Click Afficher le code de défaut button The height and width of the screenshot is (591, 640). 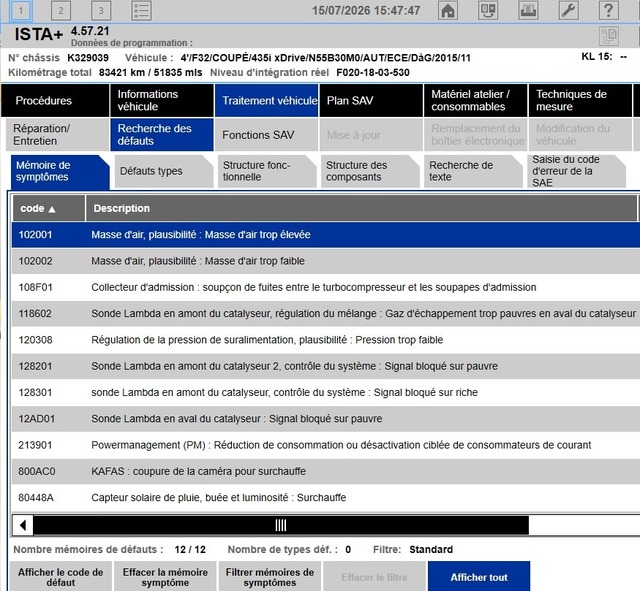(x=60, y=577)
